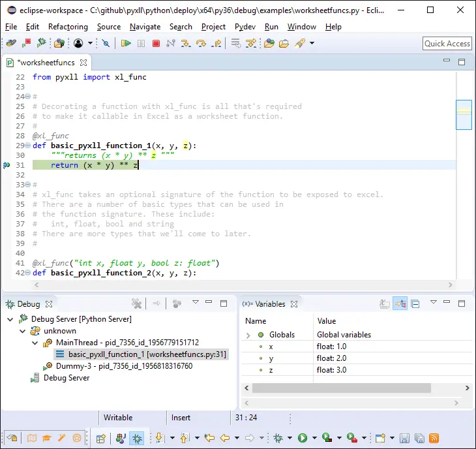The height and width of the screenshot is (449, 476).
Task: Click the attach paperclip toolbar icon
Action: pos(11,43)
